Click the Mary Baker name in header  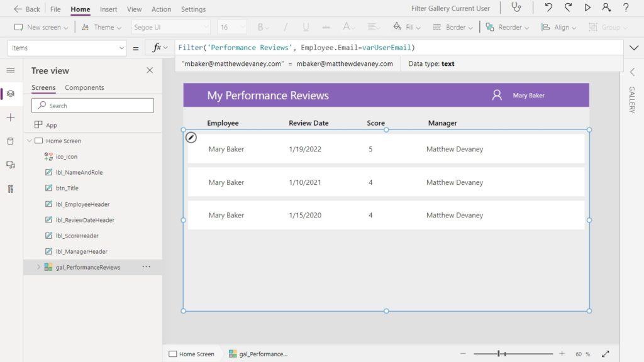coord(528,96)
